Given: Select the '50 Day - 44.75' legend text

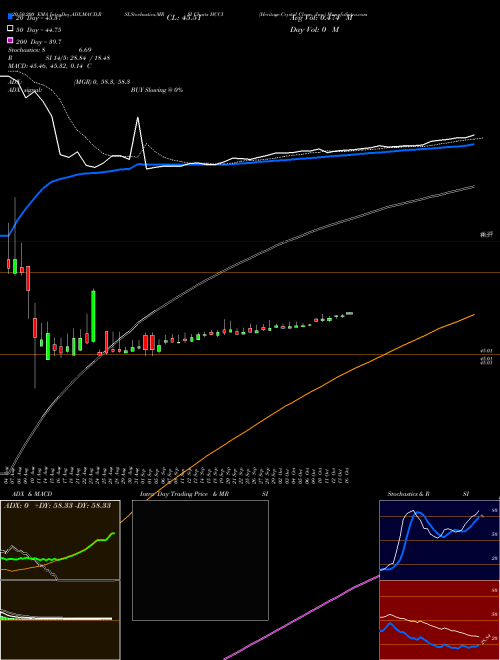Looking at the screenshot, I should coord(38,29).
